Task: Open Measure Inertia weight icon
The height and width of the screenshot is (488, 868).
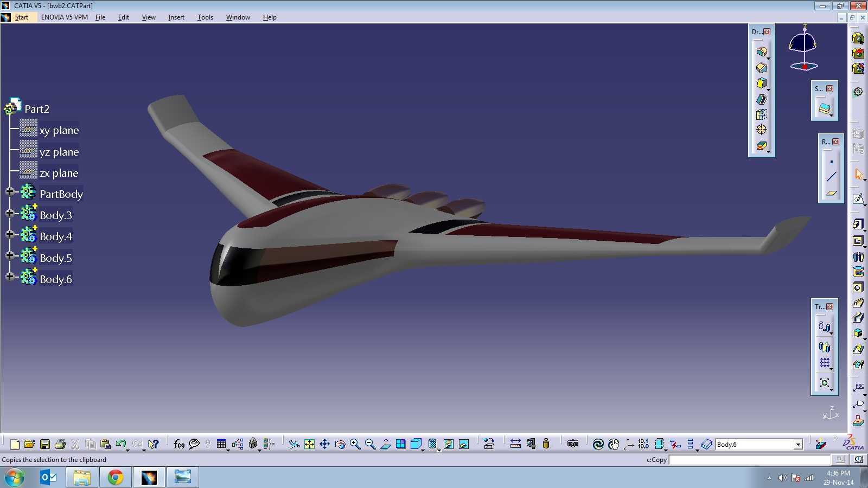Action: [x=546, y=444]
